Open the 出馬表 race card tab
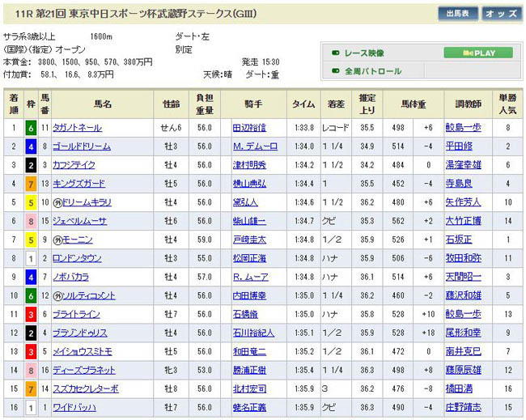The height and width of the screenshot is (420, 526). pyautogui.click(x=458, y=14)
